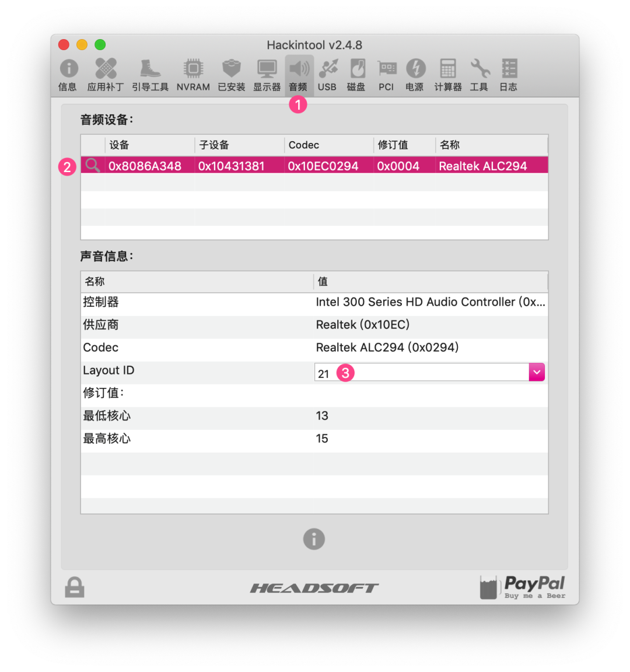
Task: Click the info button below sound information
Action: point(314,539)
